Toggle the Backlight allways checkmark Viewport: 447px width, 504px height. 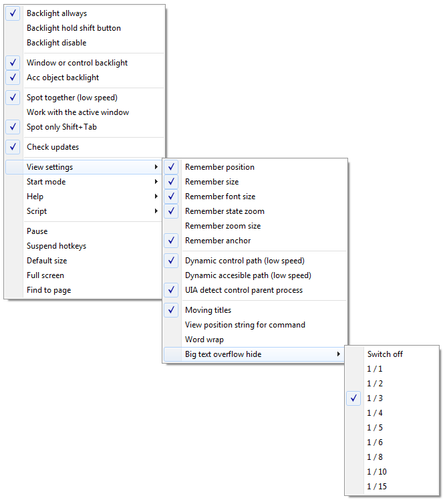point(13,13)
